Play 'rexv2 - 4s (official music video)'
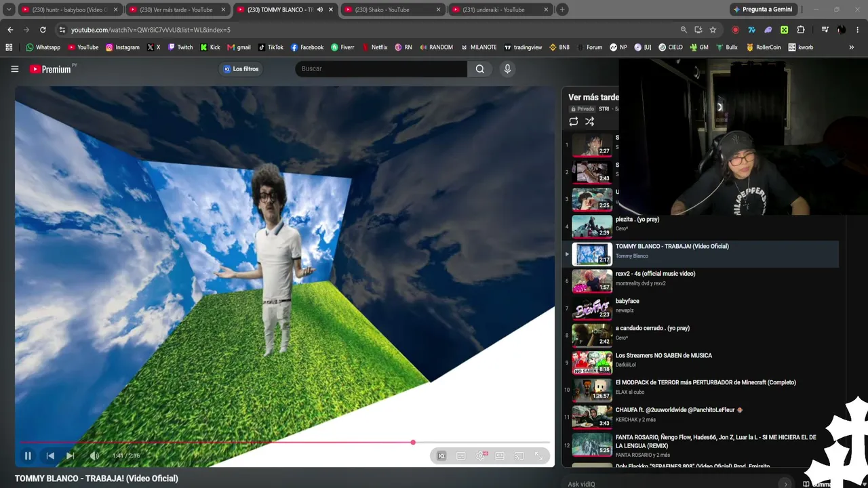 click(655, 274)
